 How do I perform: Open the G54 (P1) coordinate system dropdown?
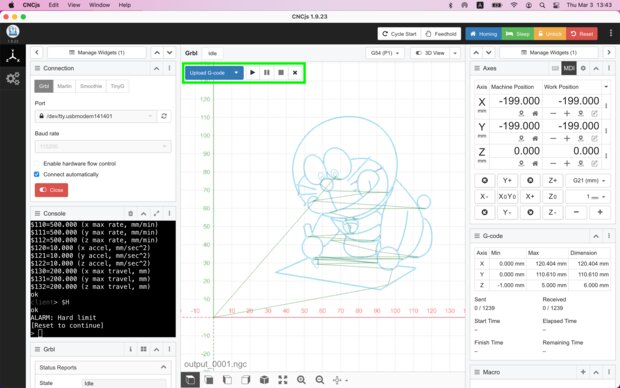[x=385, y=53]
